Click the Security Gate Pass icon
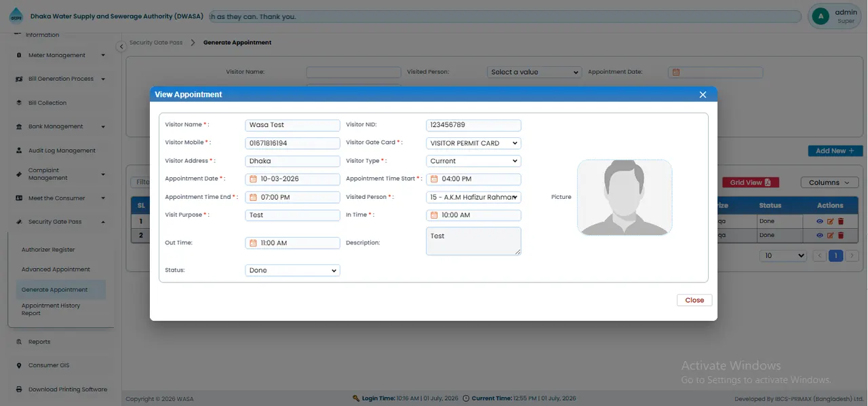This screenshot has width=868, height=406. [20, 222]
